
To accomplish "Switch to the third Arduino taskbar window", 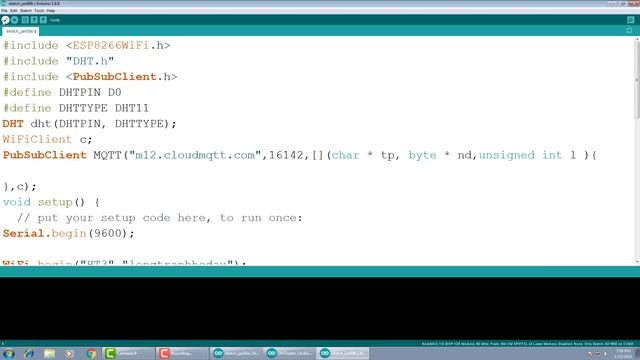I will point(343,353).
